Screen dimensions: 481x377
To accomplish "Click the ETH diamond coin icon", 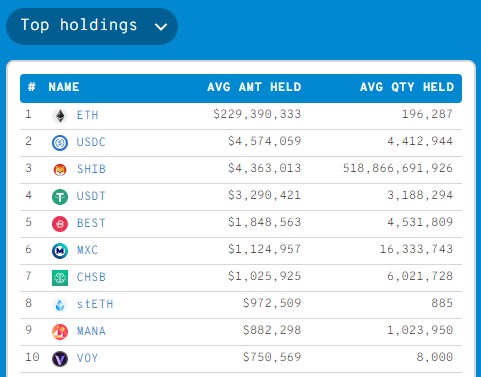I will (x=60, y=116).
